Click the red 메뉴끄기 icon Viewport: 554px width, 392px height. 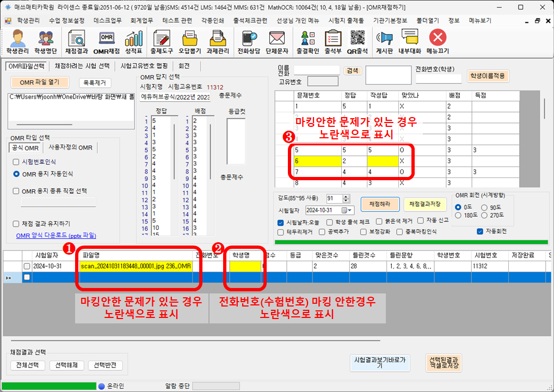point(438,42)
